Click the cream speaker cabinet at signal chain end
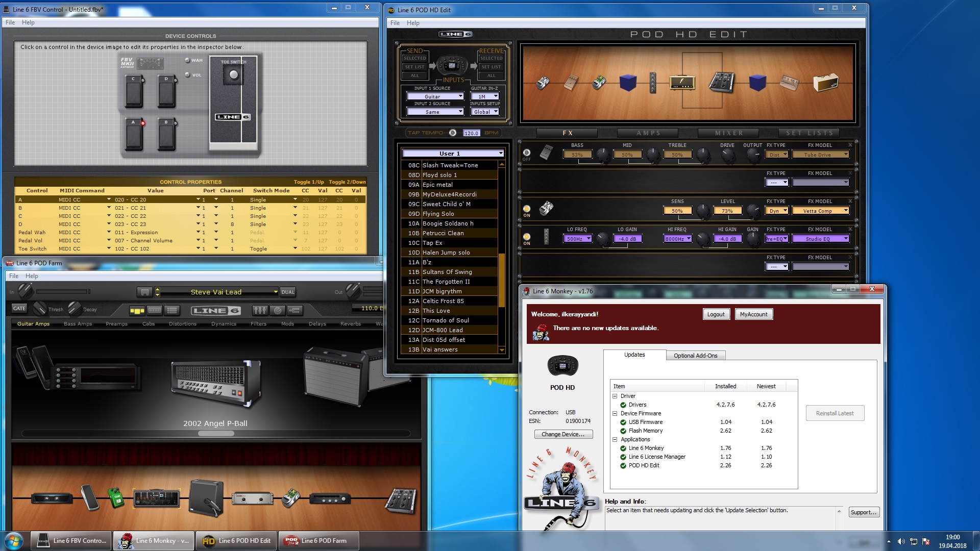The height and width of the screenshot is (551, 980). [825, 82]
